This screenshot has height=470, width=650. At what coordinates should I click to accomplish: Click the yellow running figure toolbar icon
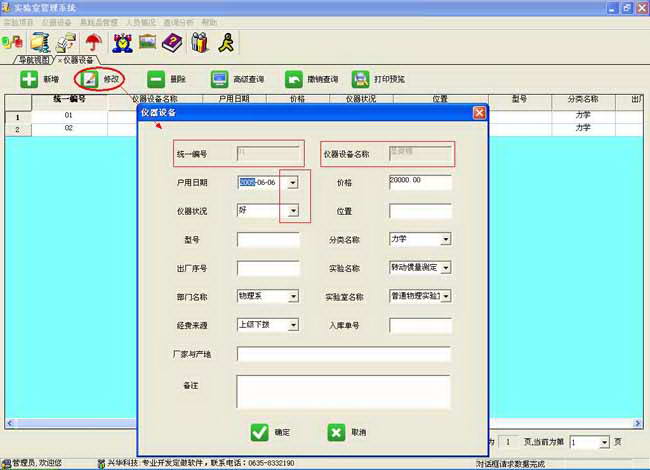coord(227,42)
